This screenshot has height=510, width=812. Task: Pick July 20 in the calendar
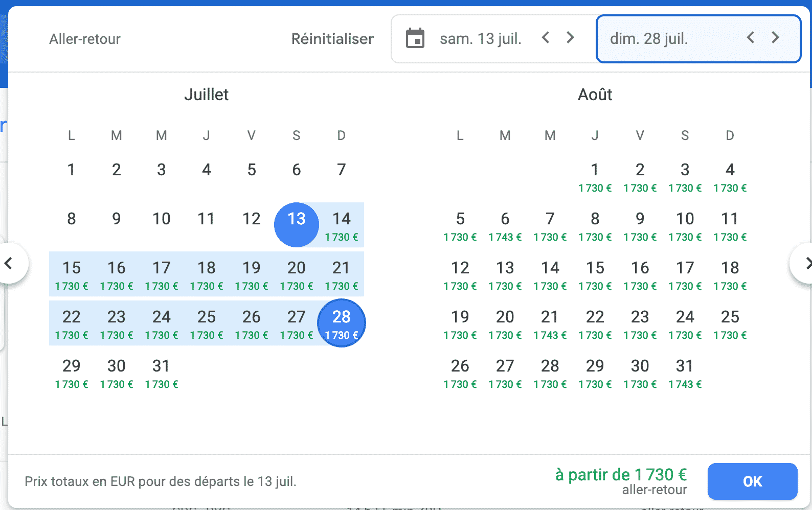click(297, 275)
